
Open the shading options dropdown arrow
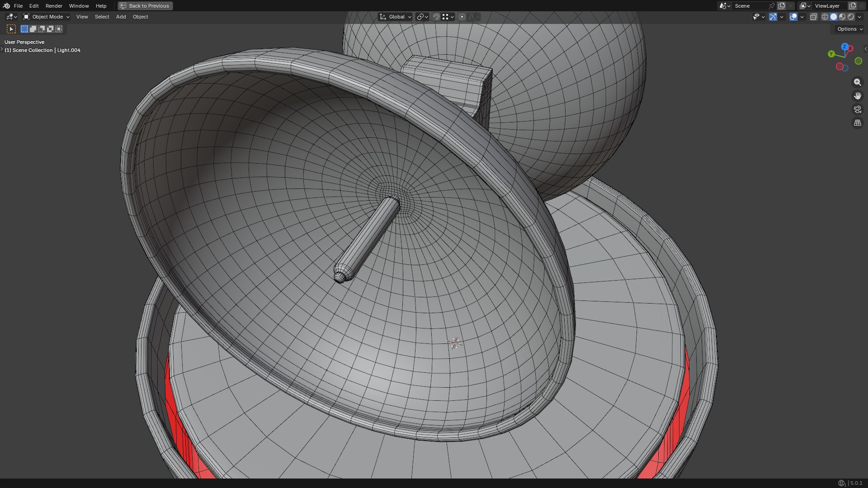tap(859, 17)
